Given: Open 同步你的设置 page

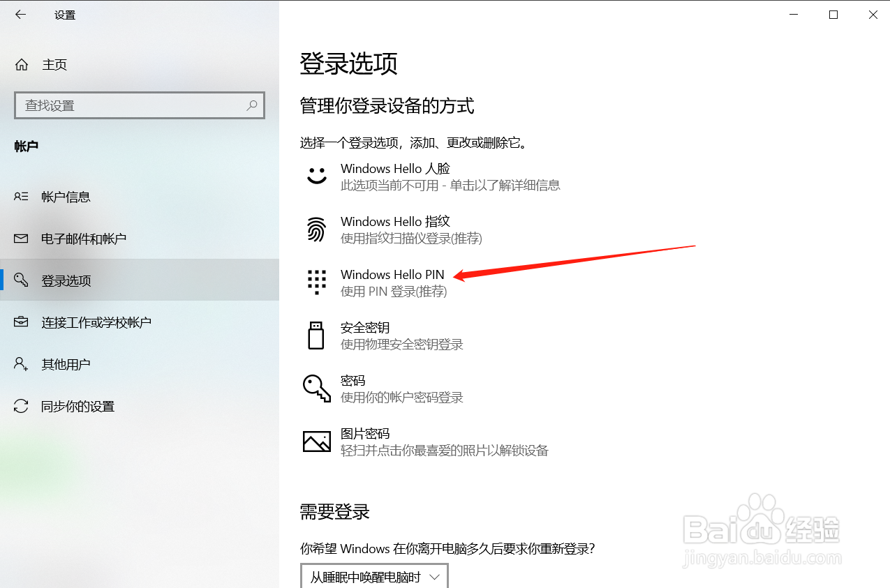Looking at the screenshot, I should [x=140, y=406].
